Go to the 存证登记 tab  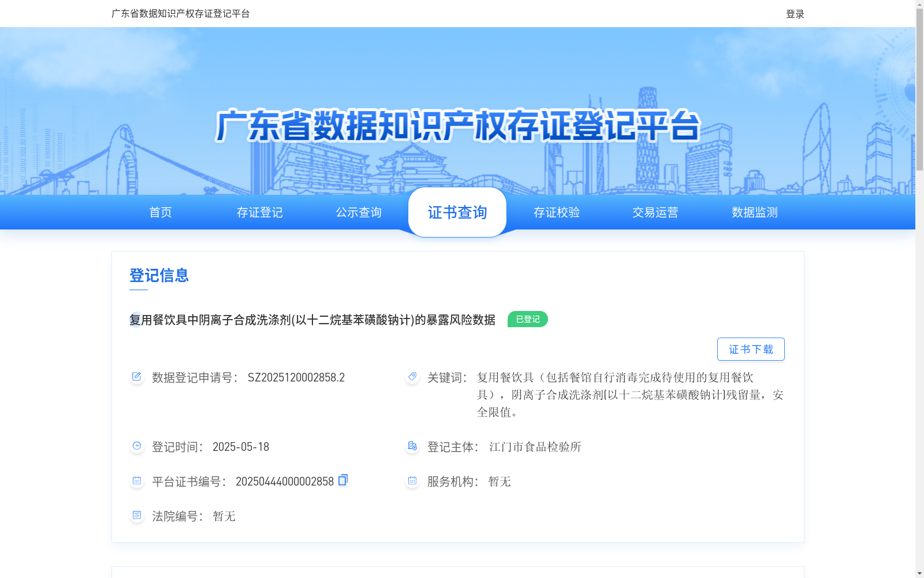pos(260,212)
